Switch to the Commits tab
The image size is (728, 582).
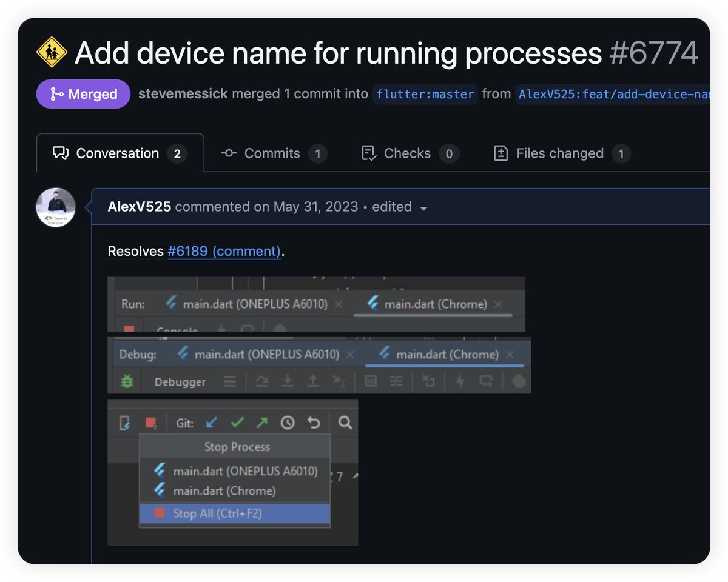[x=274, y=153]
